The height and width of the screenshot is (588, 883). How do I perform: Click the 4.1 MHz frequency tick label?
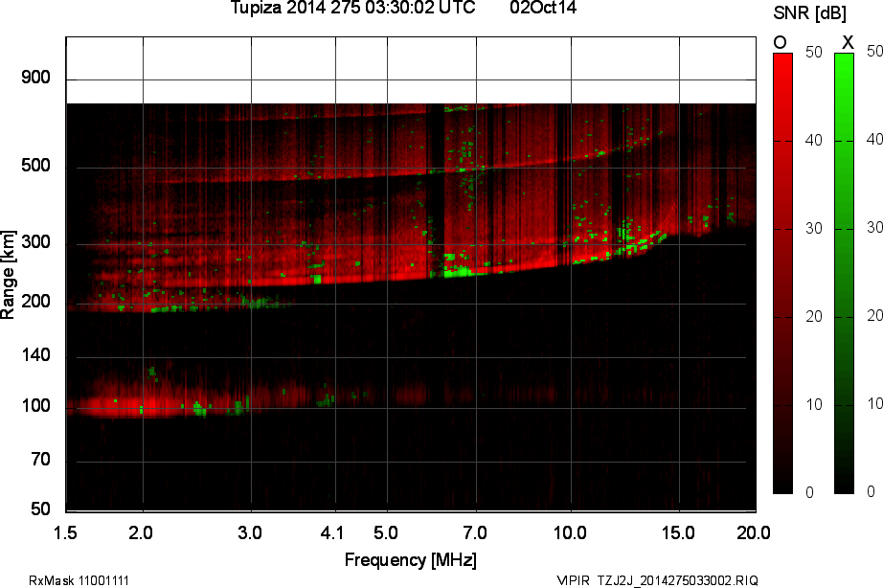332,531
